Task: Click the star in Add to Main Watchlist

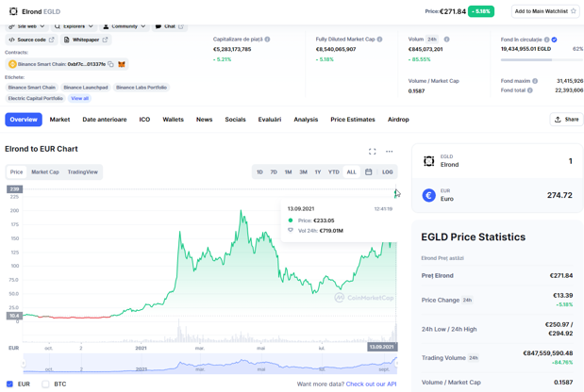Action: pos(574,11)
